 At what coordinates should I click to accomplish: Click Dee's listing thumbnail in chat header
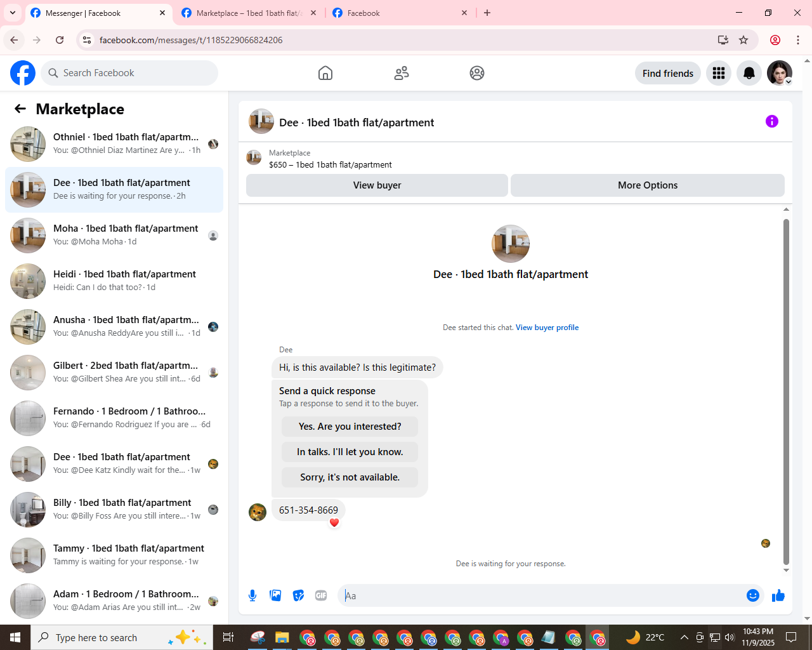click(261, 121)
